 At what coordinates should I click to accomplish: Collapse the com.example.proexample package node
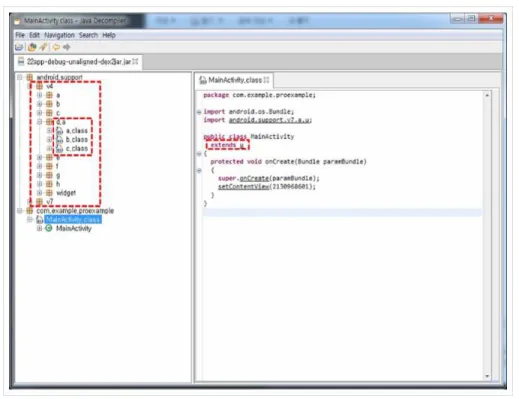[20, 211]
